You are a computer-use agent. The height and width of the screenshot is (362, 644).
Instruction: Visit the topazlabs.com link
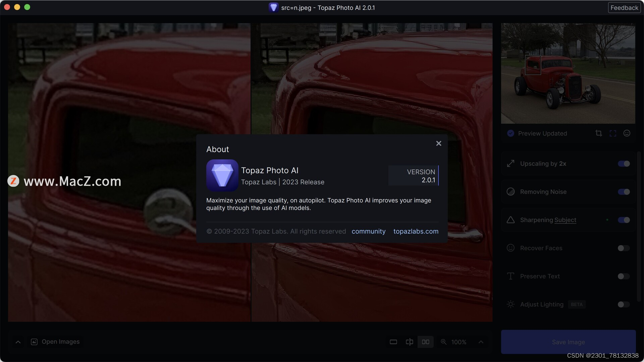click(x=416, y=231)
